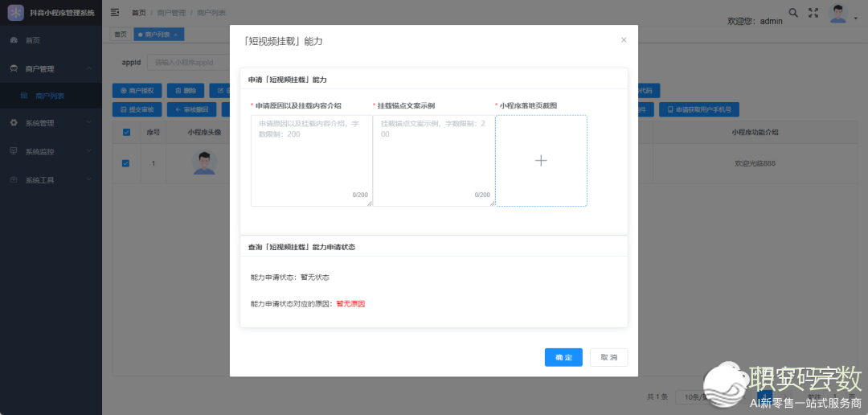Screen dimensions: 868x415
Task: Expand the 系统管理 sidebar menu
Action: click(x=51, y=123)
